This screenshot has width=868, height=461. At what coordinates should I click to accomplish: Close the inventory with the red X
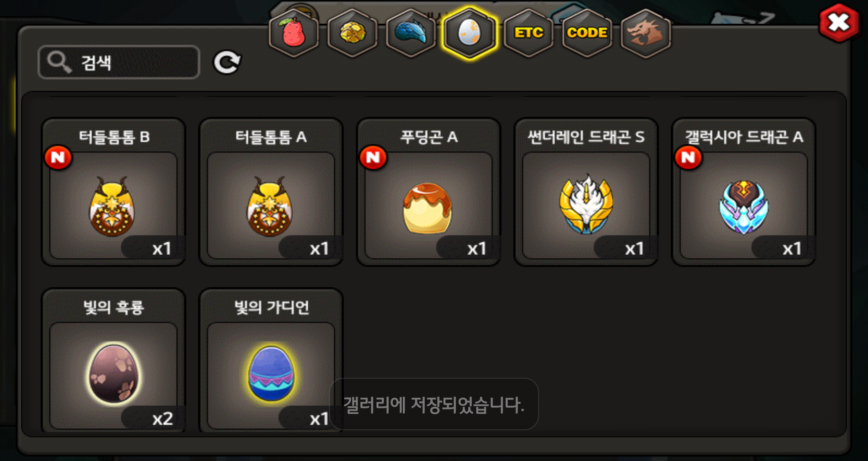839,23
